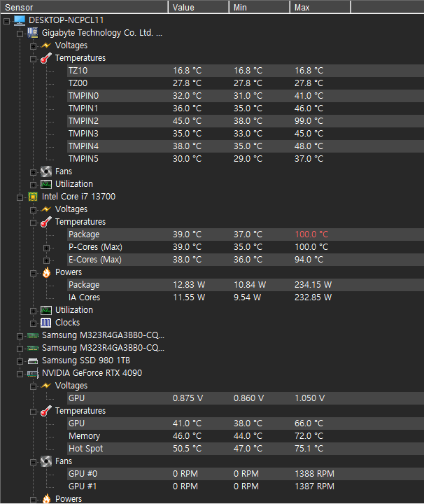The width and height of the screenshot is (424, 504).
Task: Expand the CPU Clocks node
Action: (33, 323)
